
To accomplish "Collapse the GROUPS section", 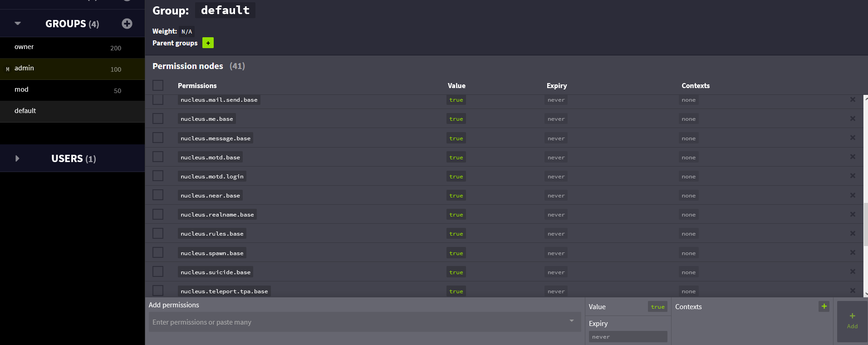I will pos(18,24).
